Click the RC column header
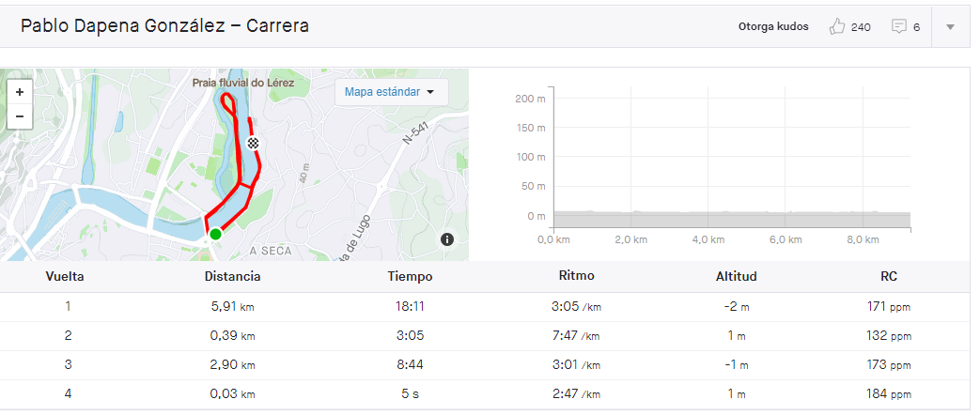 pyautogui.click(x=889, y=276)
